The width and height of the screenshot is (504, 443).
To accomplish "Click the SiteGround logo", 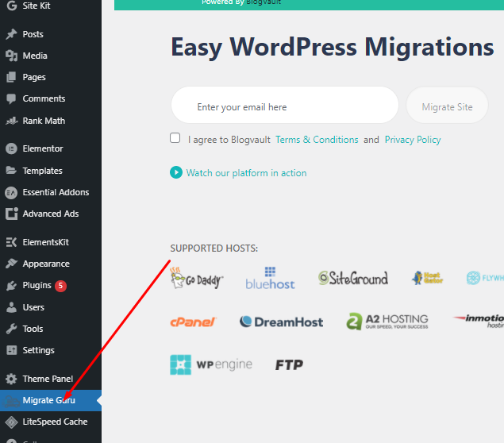I will click(353, 278).
